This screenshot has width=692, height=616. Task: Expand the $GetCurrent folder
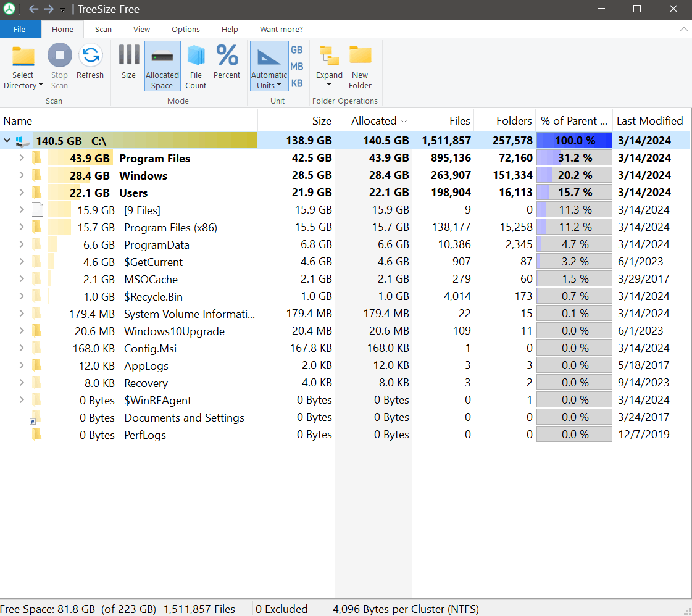pyautogui.click(x=22, y=262)
